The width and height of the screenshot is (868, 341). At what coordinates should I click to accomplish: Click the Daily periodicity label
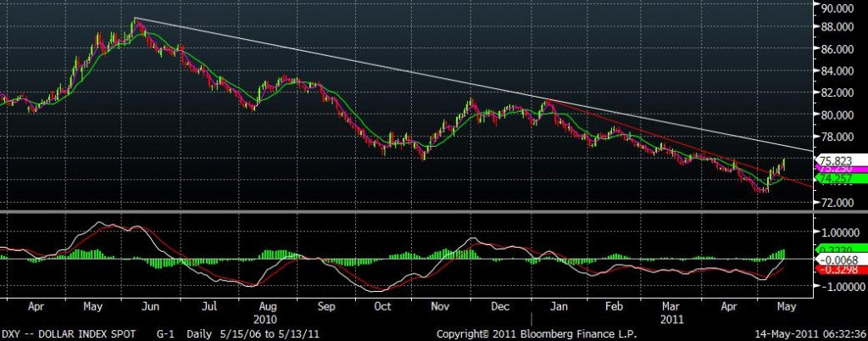click(207, 333)
